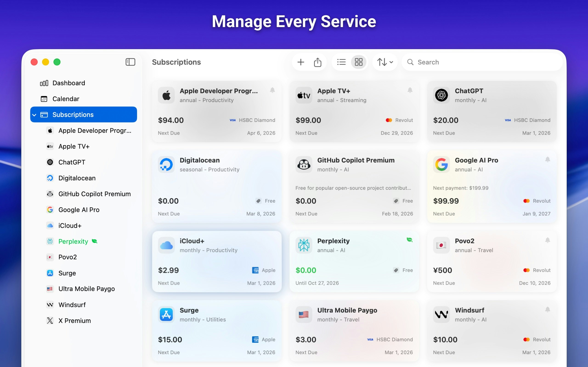Viewport: 588px width, 367px height.
Task: Click the Windsurf logo icon on card
Action: point(441,314)
